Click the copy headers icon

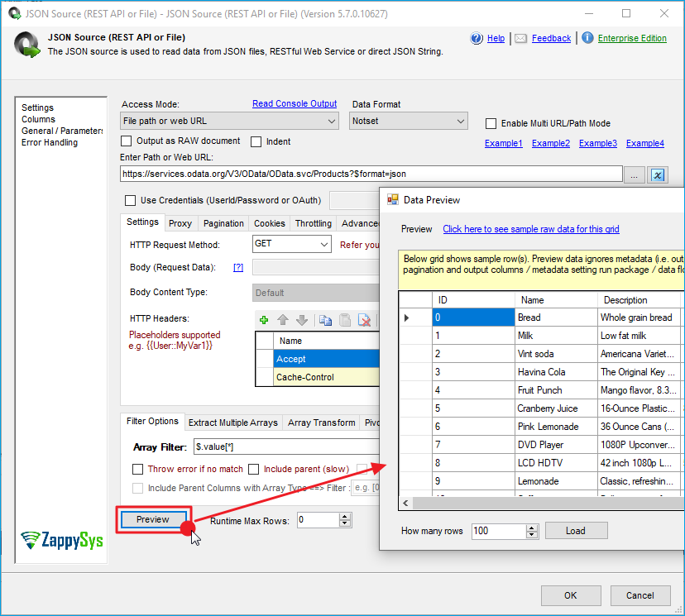pos(325,320)
